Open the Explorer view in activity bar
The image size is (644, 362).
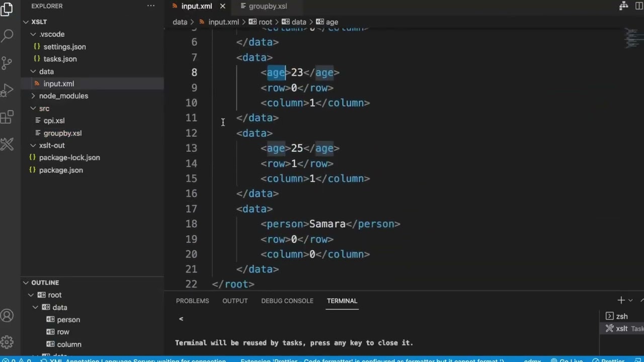coord(7,10)
